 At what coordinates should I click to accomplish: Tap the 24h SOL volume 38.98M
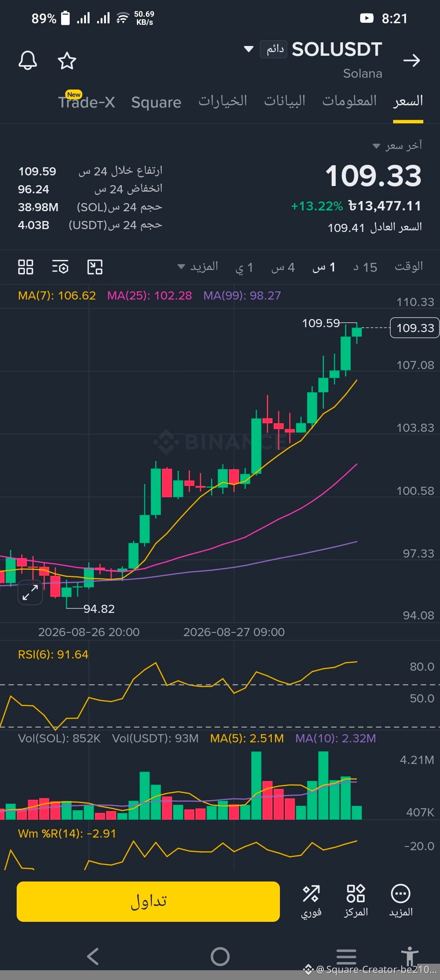(38, 207)
